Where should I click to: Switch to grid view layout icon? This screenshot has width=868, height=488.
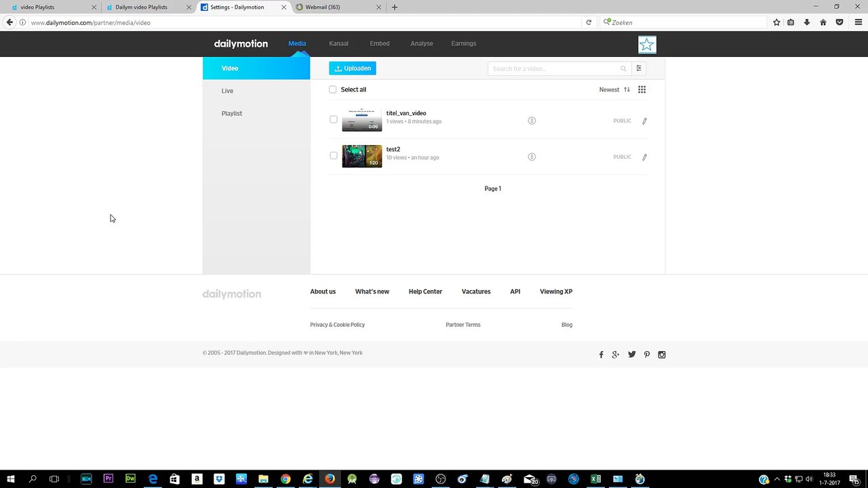[642, 89]
